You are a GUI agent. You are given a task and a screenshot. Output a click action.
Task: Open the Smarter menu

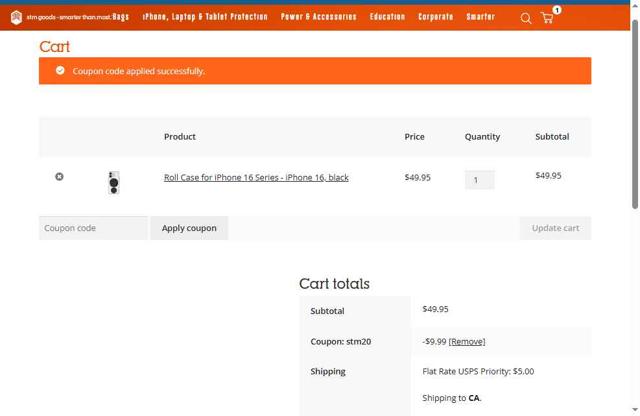(480, 17)
